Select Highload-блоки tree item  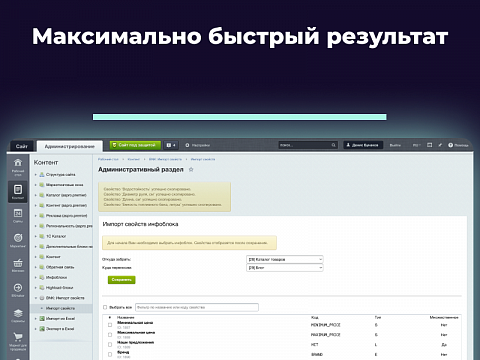(59, 288)
